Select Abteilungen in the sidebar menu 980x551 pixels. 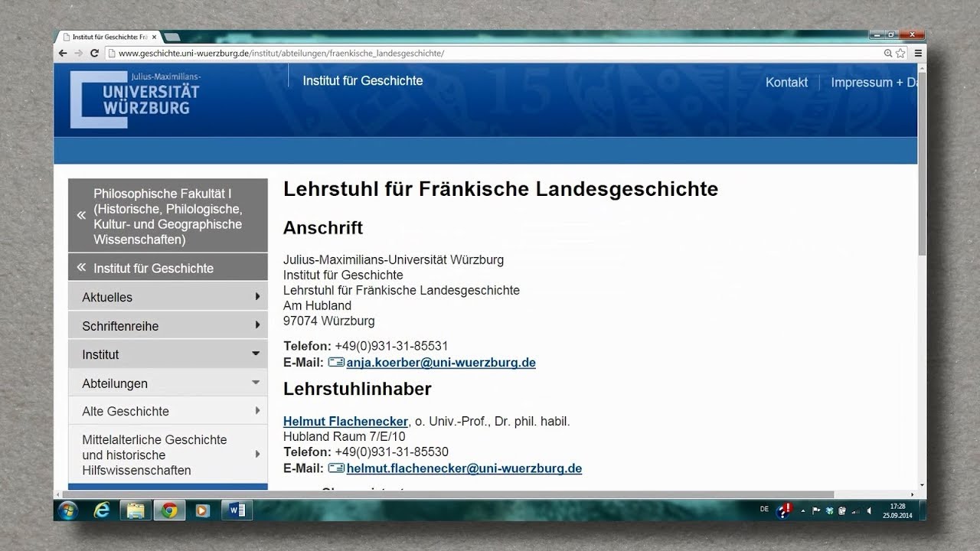[x=168, y=383]
